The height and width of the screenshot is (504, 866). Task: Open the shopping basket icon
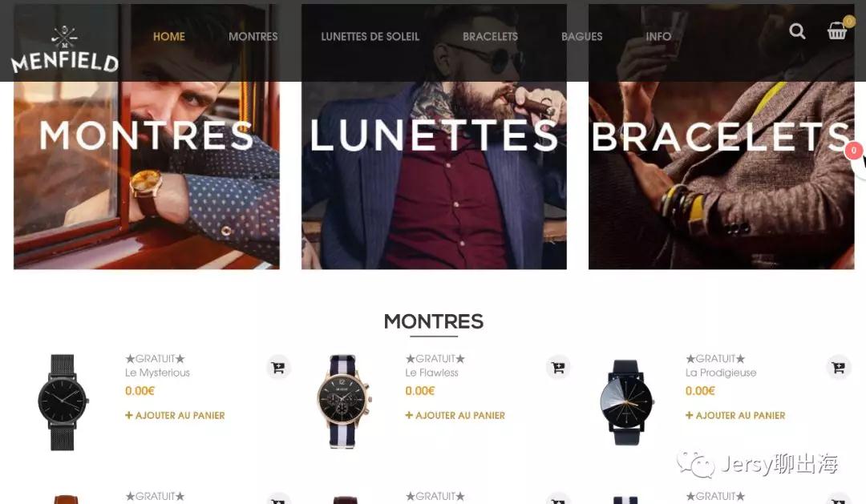click(x=836, y=31)
